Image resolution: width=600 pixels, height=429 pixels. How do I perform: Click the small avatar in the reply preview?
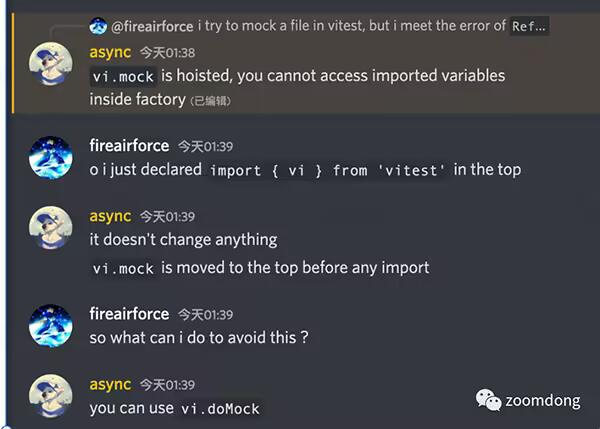(98, 26)
